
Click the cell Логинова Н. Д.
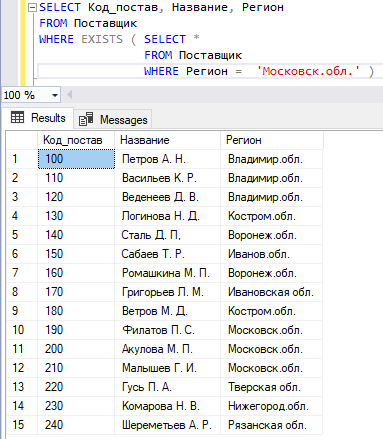pos(167,216)
